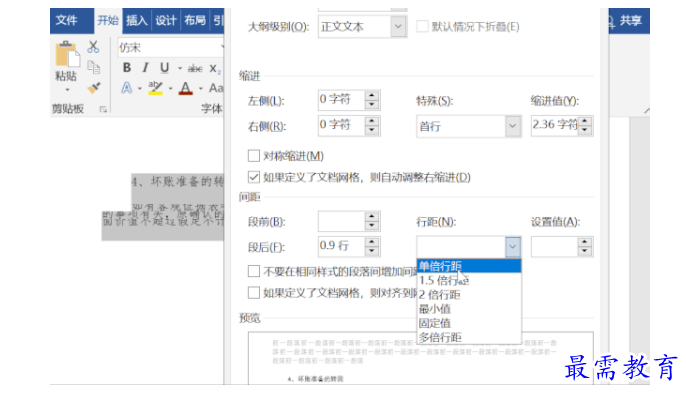Screen dimensions: 686x399
Task: Click the 仿宋 font name box
Action: pos(170,47)
